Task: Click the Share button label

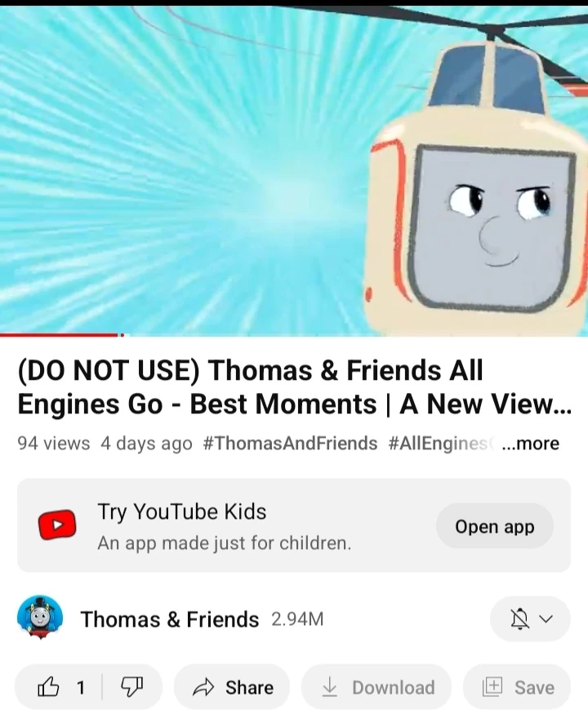Action: tap(249, 687)
